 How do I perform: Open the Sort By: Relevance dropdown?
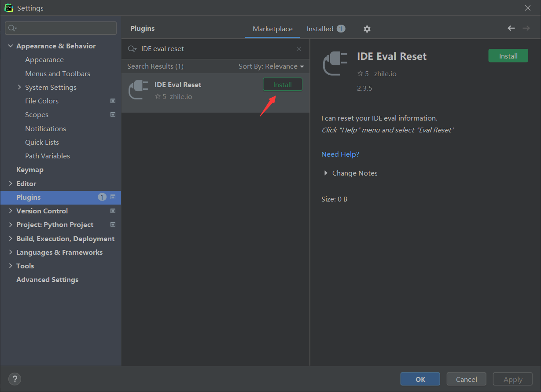271,66
